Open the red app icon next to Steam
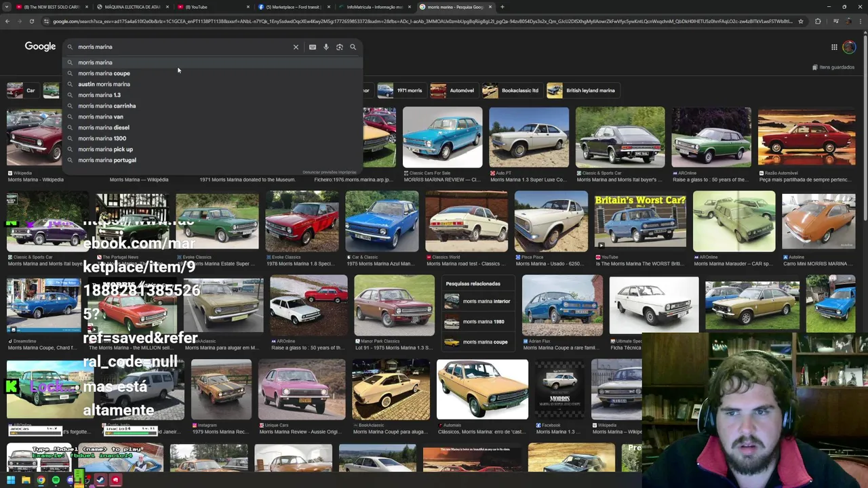This screenshot has width=868, height=488. pyautogui.click(x=115, y=480)
